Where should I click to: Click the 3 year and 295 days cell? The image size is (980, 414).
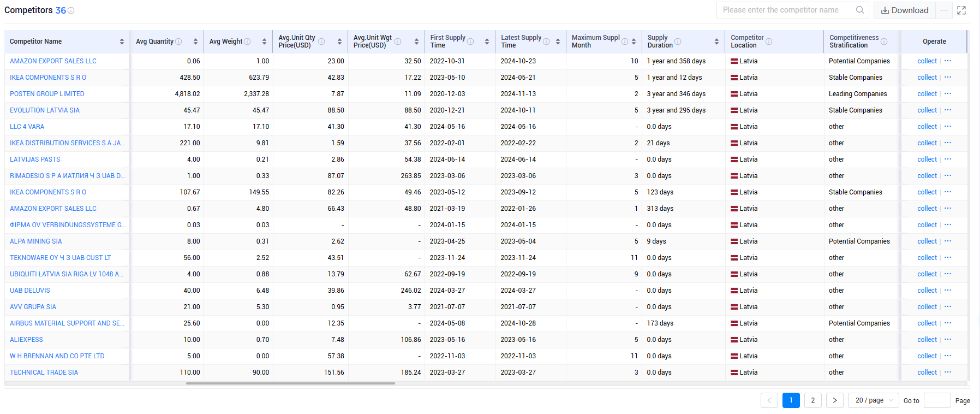tap(676, 110)
